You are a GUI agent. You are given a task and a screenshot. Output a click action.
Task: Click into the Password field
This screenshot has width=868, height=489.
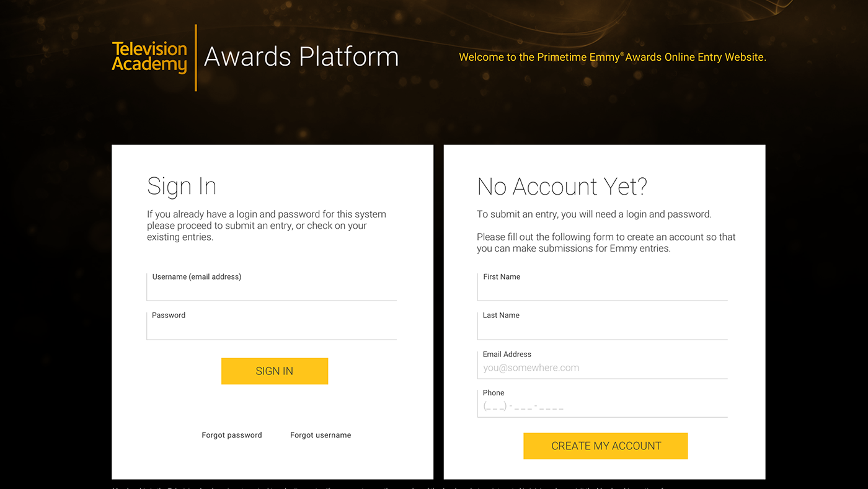point(272,326)
